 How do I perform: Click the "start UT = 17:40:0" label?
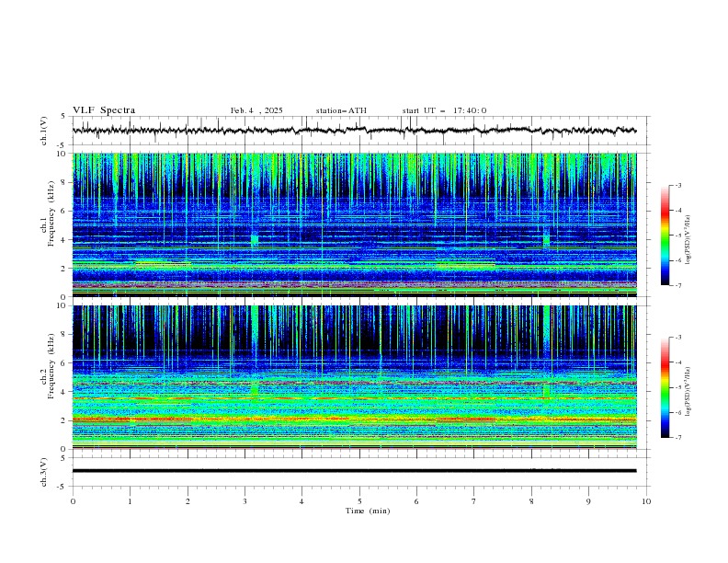(444, 110)
